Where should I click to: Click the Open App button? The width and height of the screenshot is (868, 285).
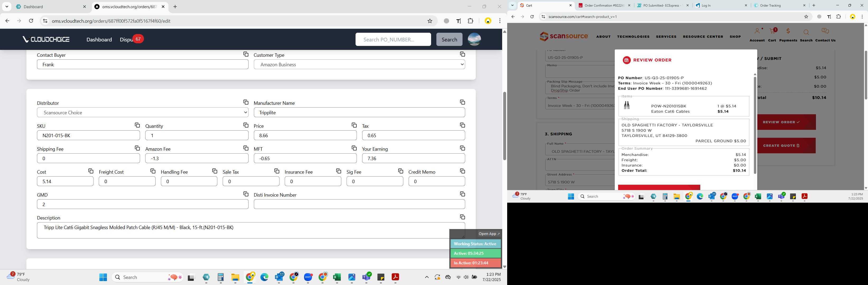pos(489,234)
